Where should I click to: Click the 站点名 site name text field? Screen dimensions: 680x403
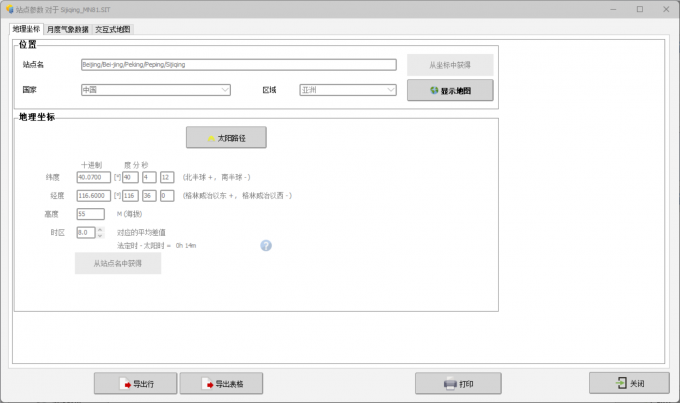pyautogui.click(x=238, y=64)
